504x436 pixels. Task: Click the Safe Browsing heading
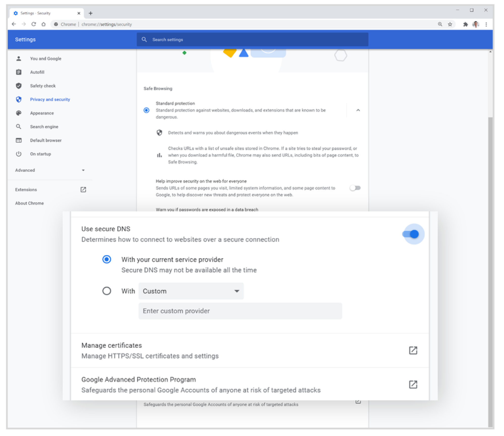pos(158,89)
